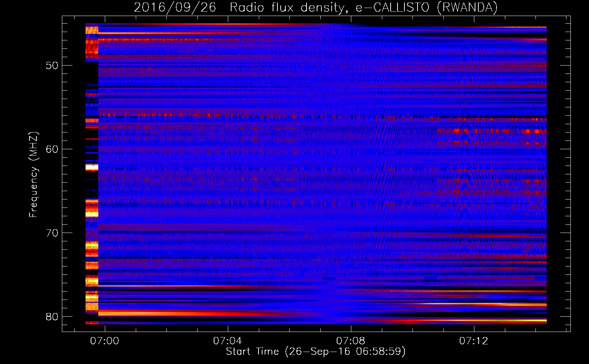Click the 'Frequency (MHZ)' axis label

(x=33, y=175)
